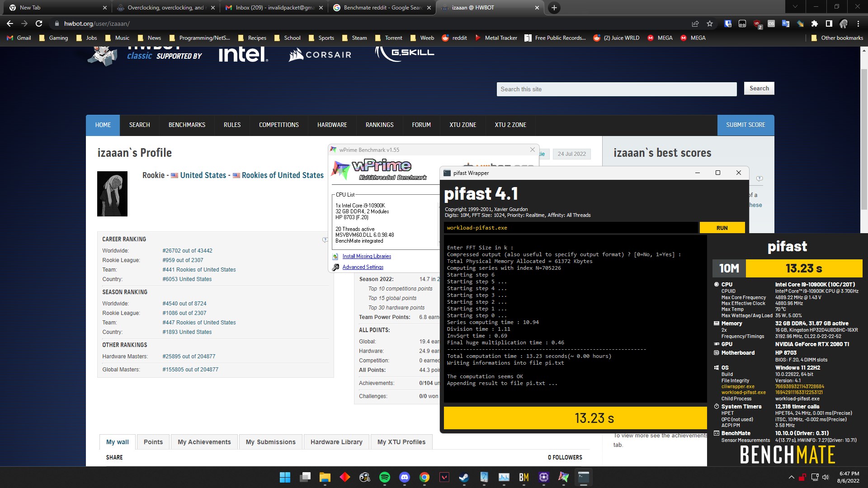Open Install Missing Libraries link in wPrime
868x488 pixels.
coord(367,256)
